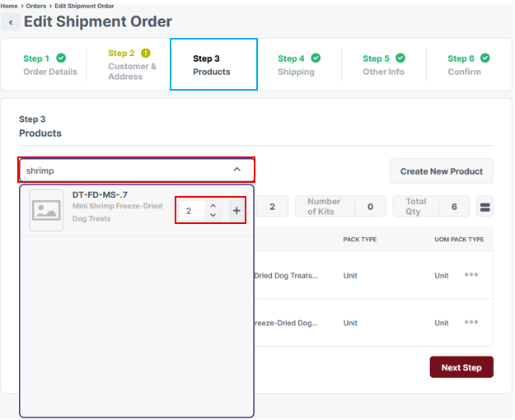Click the green checkmark on Step 6

coord(485,58)
